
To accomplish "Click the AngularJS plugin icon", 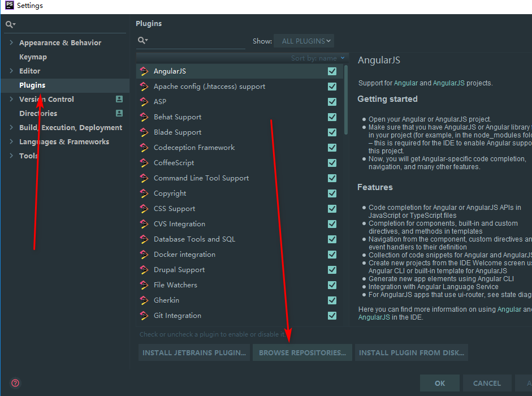I will coord(144,71).
